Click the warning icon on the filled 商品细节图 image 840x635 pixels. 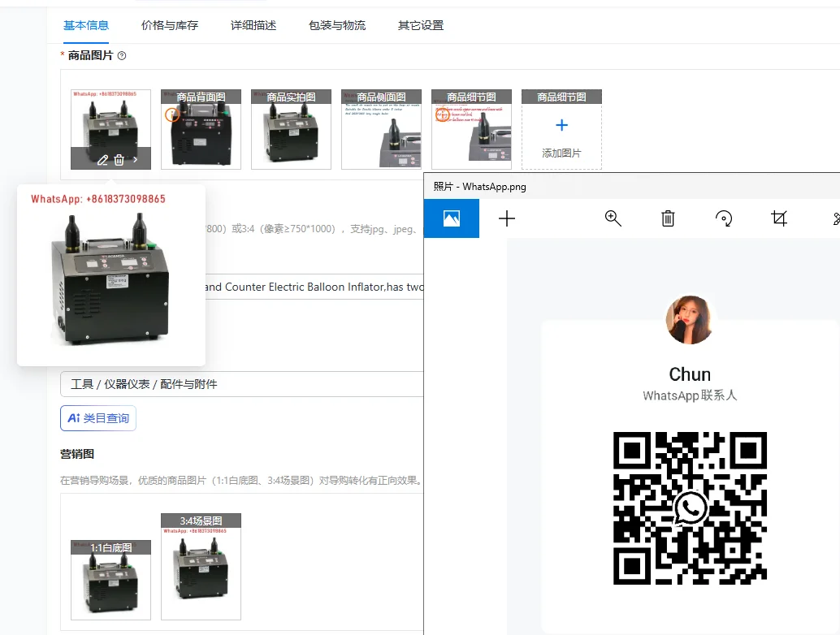[x=442, y=114]
